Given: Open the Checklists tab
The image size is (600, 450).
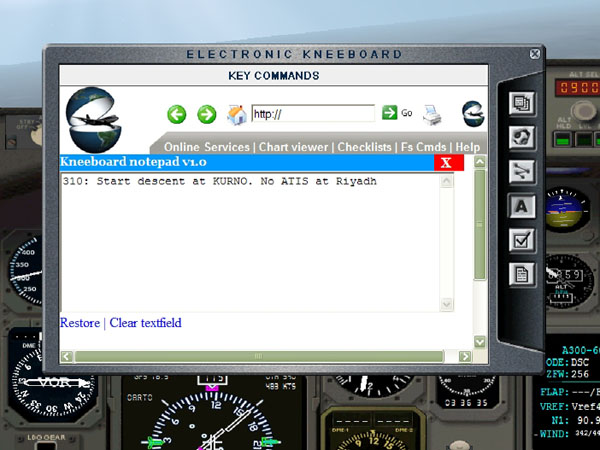Looking at the screenshot, I should click(x=364, y=147).
